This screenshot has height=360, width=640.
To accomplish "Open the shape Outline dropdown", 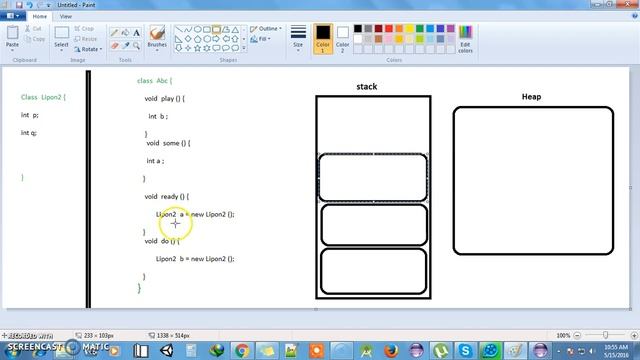I will click(x=266, y=29).
